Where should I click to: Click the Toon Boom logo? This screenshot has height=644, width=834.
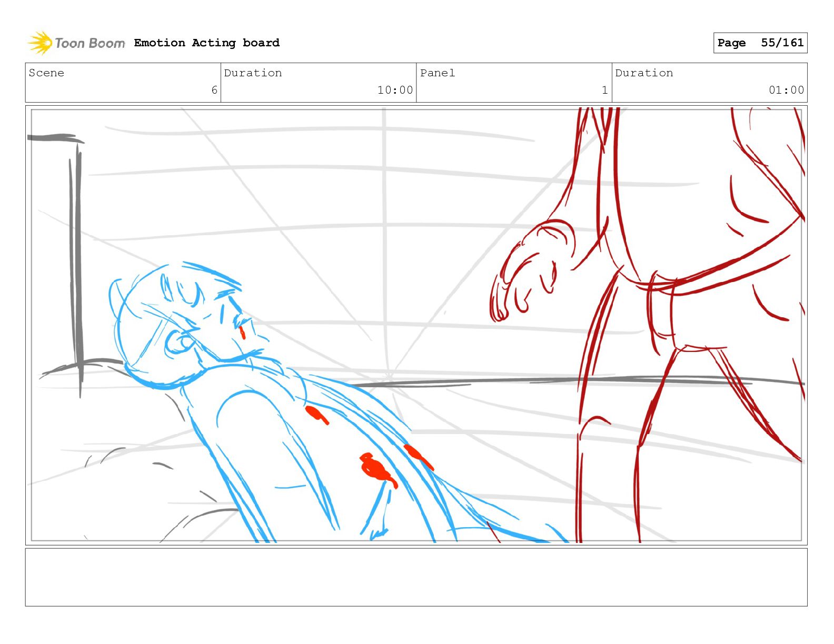tap(76, 43)
